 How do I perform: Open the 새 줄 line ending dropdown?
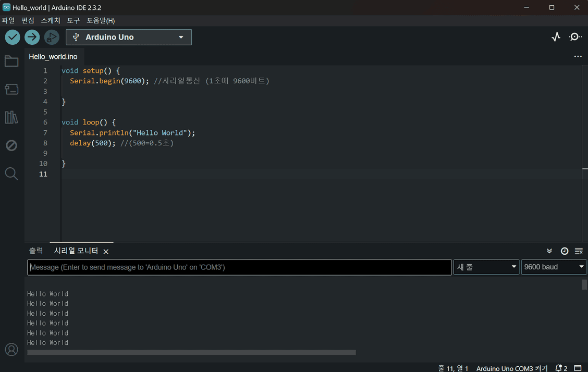click(486, 267)
